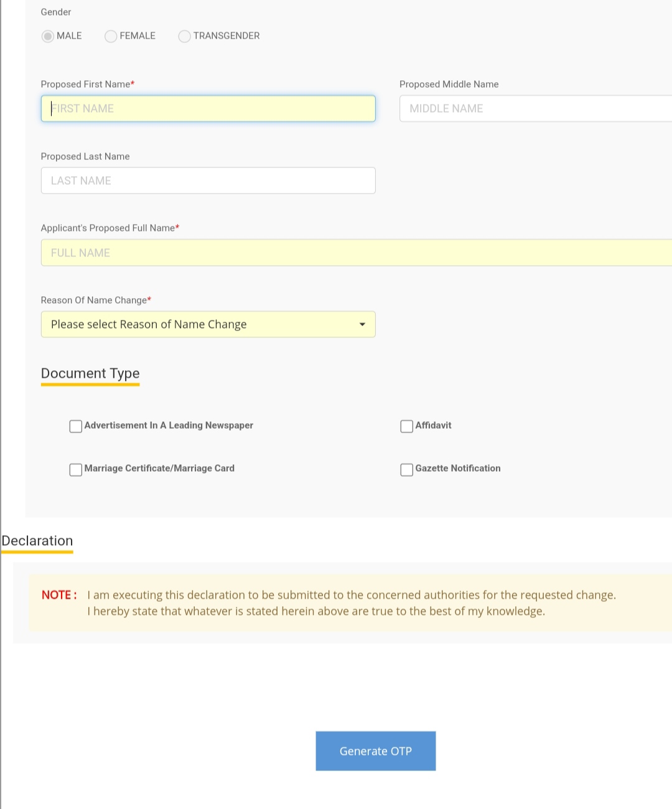Focus the Applicant's Proposed Full Name box

(x=356, y=253)
